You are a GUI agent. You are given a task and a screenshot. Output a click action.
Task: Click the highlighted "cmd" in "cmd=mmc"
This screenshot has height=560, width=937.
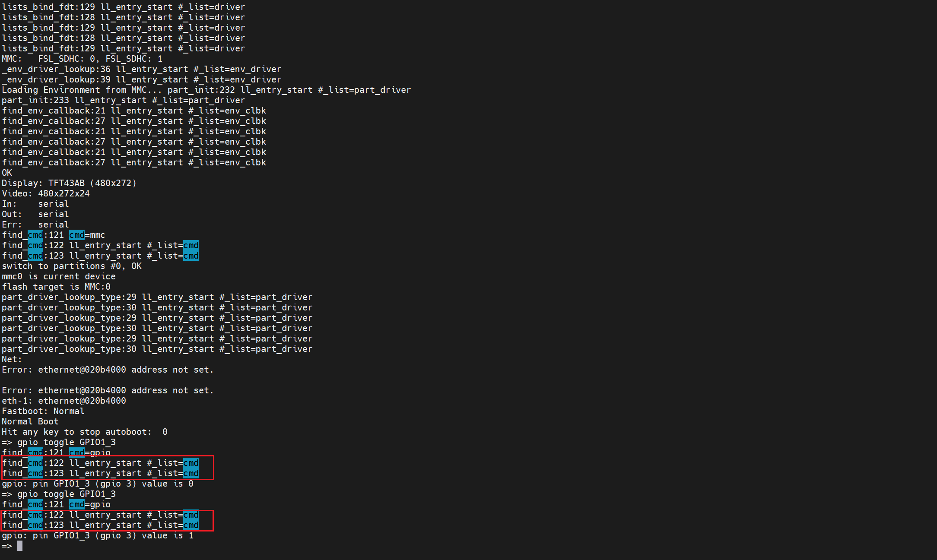(77, 235)
